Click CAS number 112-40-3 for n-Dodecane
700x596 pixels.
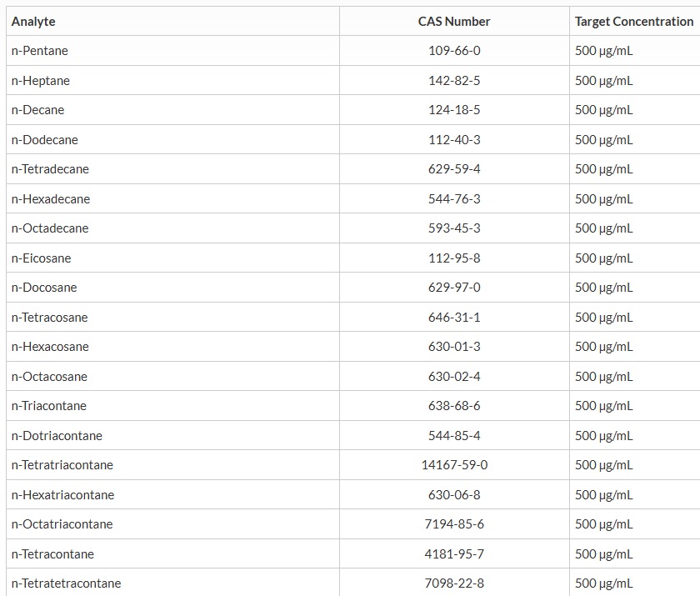(x=454, y=140)
